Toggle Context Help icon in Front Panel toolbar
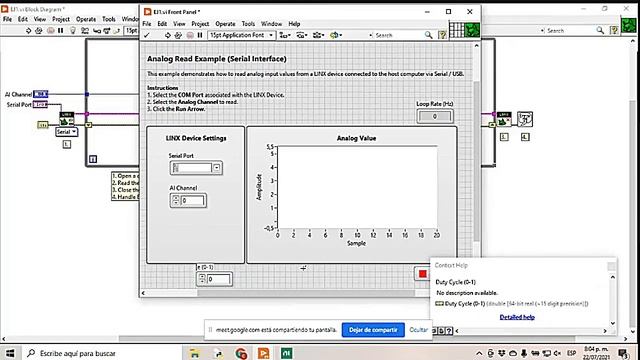The width and height of the screenshot is (640, 360). coord(442,36)
